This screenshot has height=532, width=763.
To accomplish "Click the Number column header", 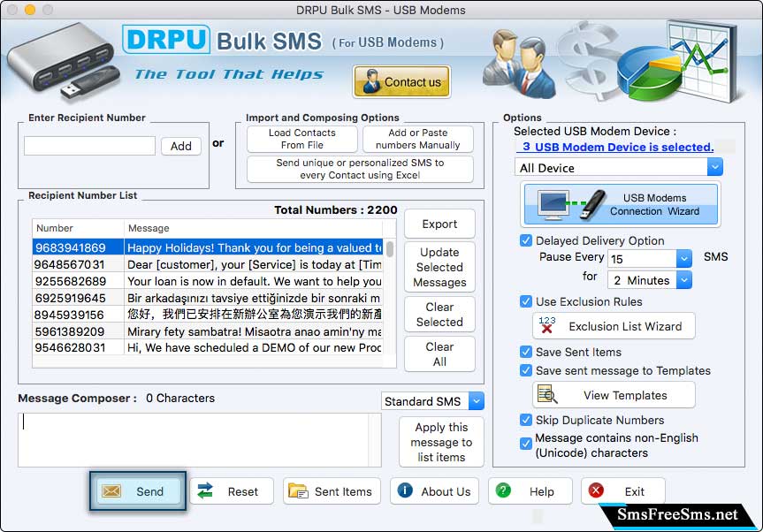I will (x=76, y=228).
